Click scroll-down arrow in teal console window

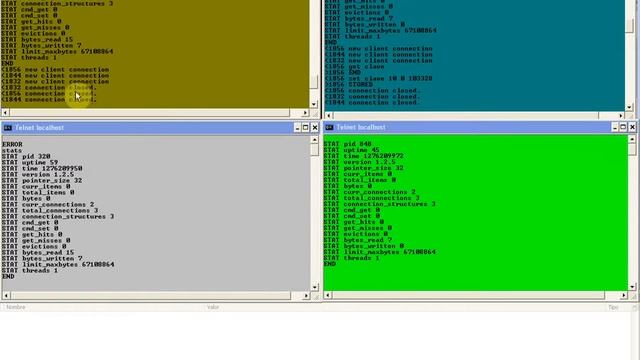(629, 107)
